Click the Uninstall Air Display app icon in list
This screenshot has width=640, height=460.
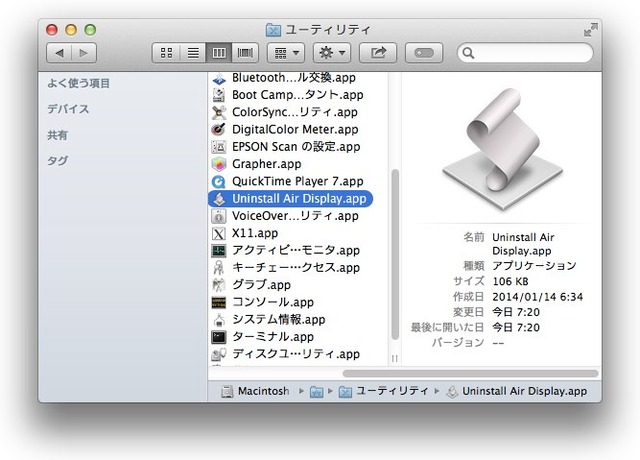(219, 199)
